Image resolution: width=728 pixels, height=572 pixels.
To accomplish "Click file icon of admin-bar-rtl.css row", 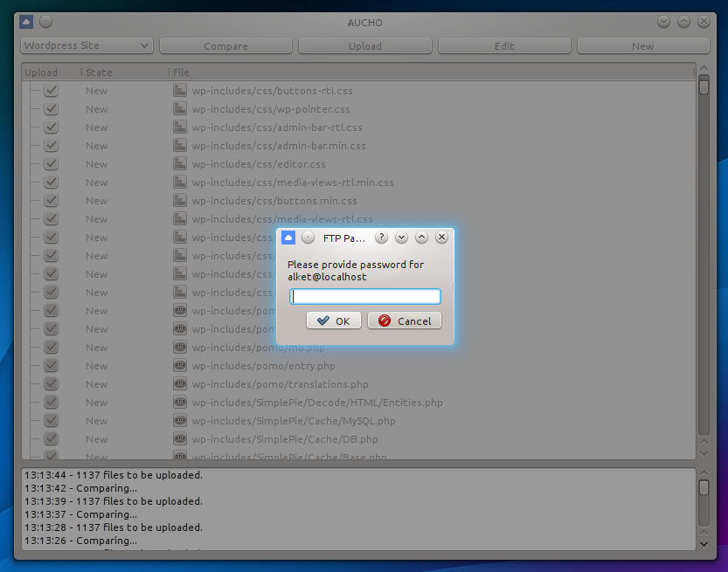I will click(180, 127).
